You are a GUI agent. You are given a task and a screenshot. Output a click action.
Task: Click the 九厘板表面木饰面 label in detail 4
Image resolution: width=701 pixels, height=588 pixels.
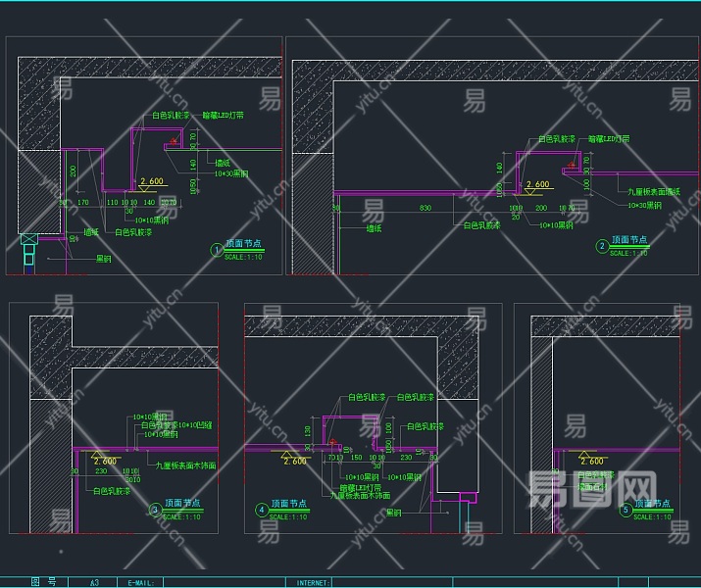pos(361,496)
